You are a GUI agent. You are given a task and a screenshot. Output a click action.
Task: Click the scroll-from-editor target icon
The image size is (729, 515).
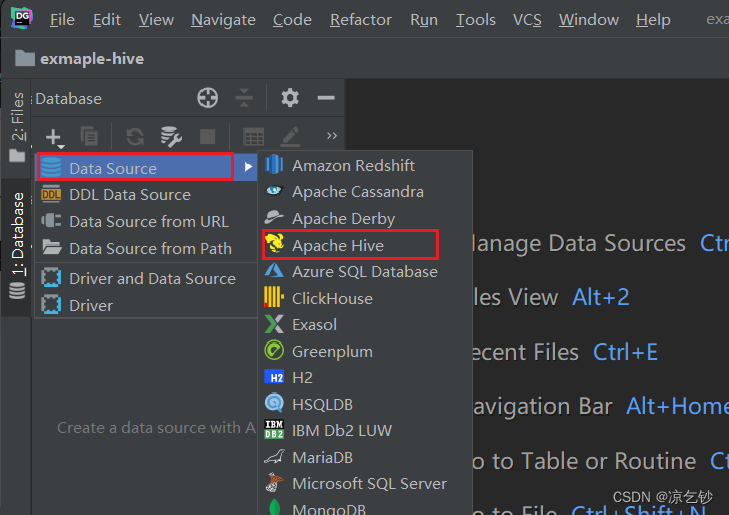[207, 98]
